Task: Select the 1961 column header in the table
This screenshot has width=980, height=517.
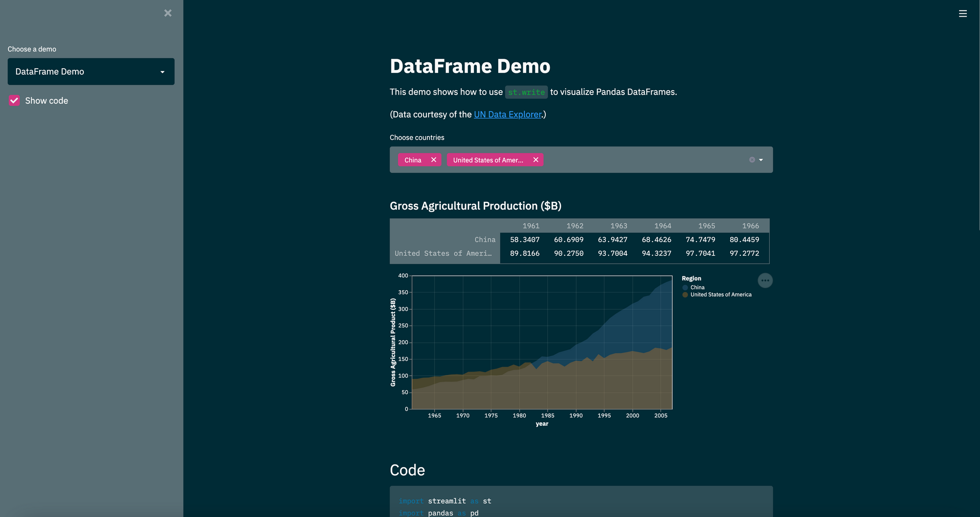Action: click(x=531, y=225)
